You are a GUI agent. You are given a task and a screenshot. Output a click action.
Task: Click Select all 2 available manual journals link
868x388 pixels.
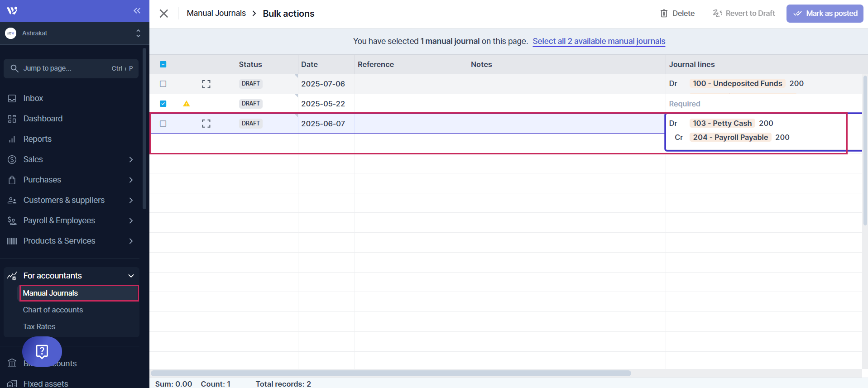pos(599,41)
